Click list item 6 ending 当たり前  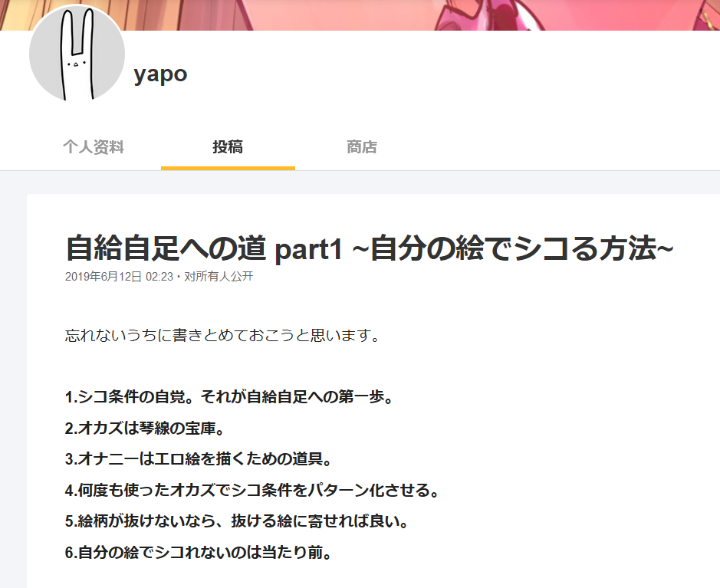(x=199, y=552)
